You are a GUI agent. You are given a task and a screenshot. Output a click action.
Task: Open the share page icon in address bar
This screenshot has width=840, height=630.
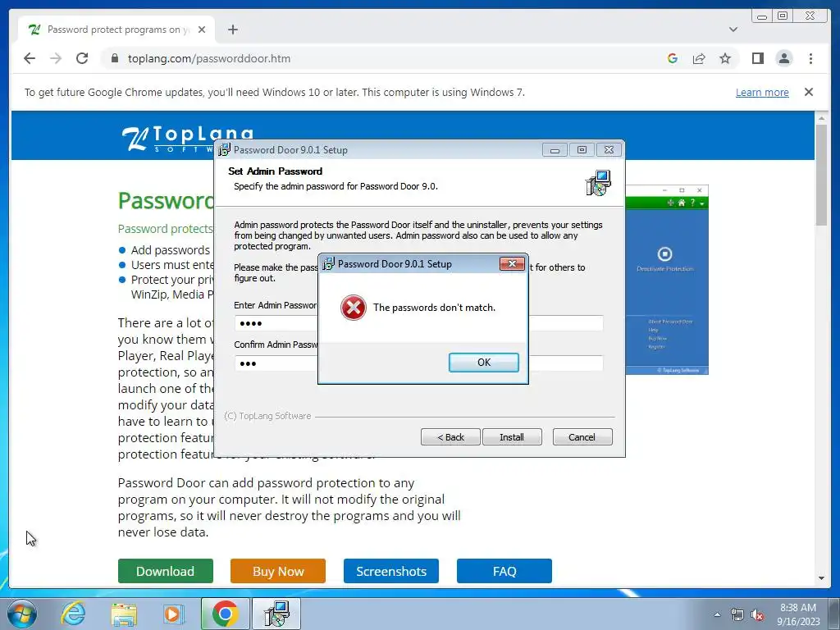point(699,58)
